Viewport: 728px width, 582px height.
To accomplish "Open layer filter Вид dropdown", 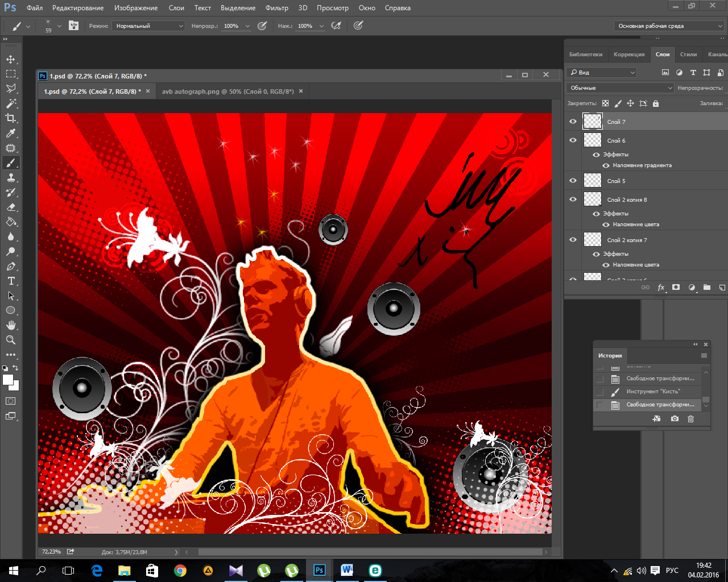I will pos(602,72).
